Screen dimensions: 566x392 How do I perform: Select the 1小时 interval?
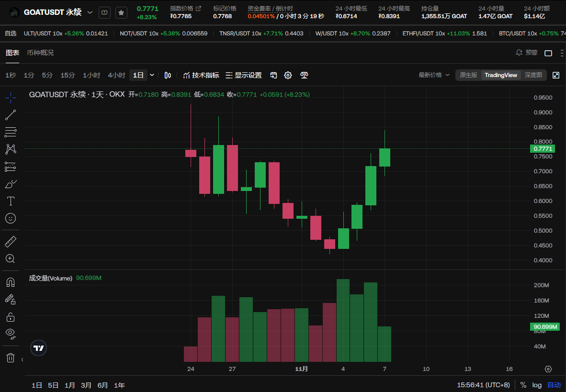tap(91, 75)
